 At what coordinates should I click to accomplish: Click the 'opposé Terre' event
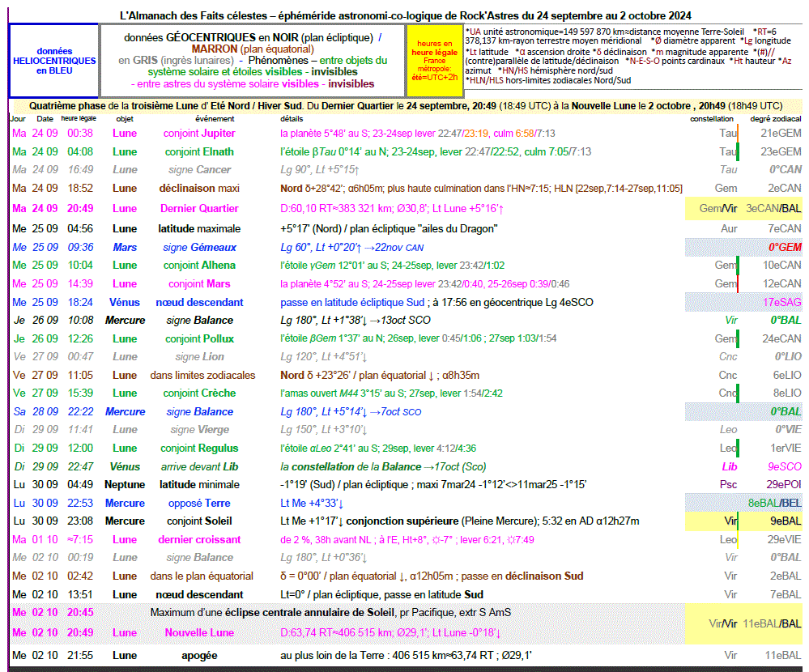tap(199, 503)
